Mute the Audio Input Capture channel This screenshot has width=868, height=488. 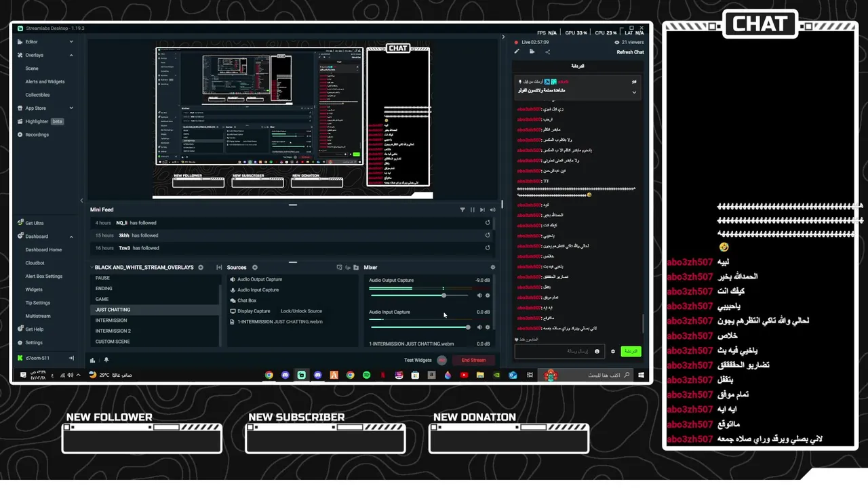479,327
